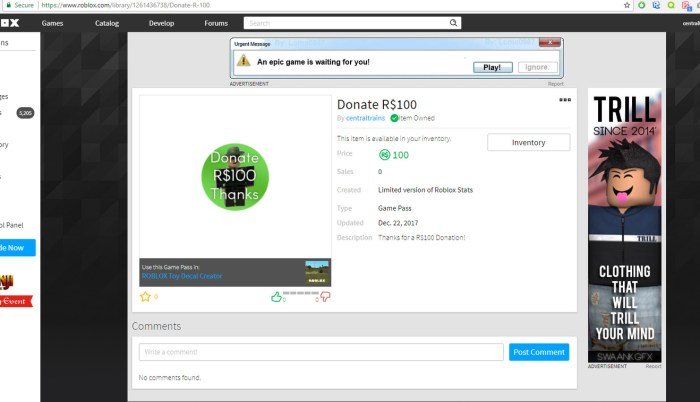Bookmark page with the star icon
700x402 pixels.
pyautogui.click(x=627, y=5)
